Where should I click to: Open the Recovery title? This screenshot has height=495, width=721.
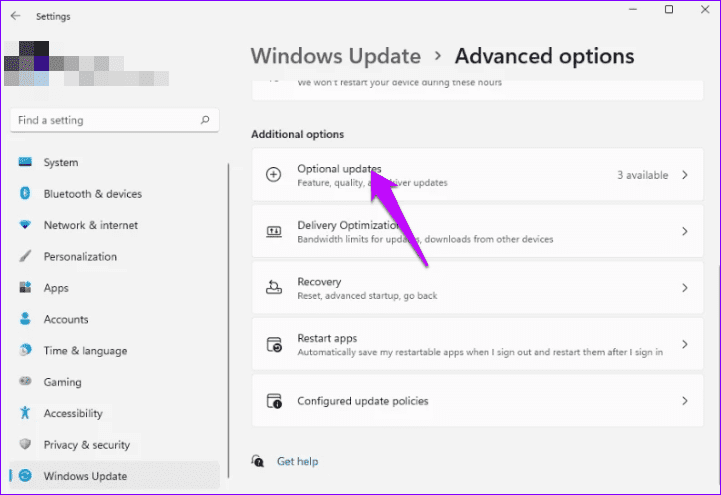319,282
